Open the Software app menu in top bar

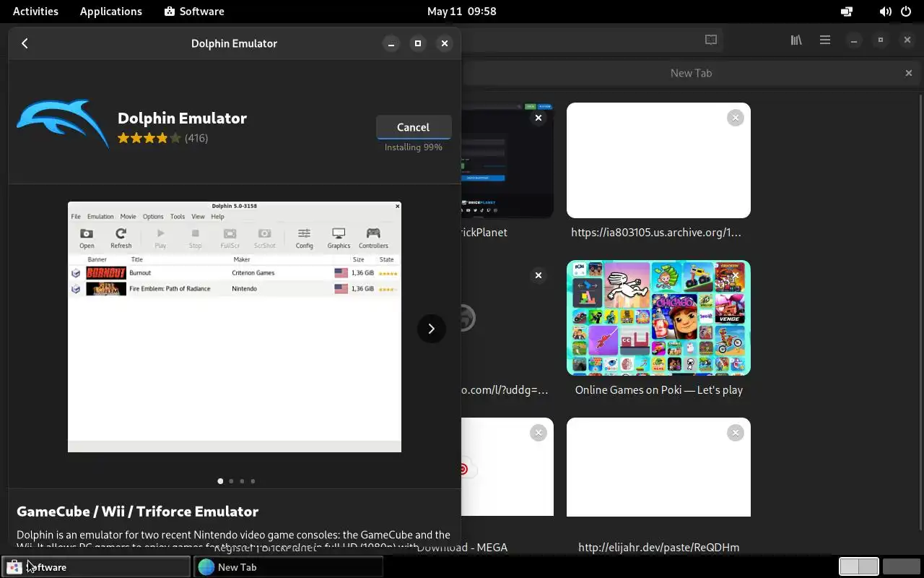[x=194, y=12]
